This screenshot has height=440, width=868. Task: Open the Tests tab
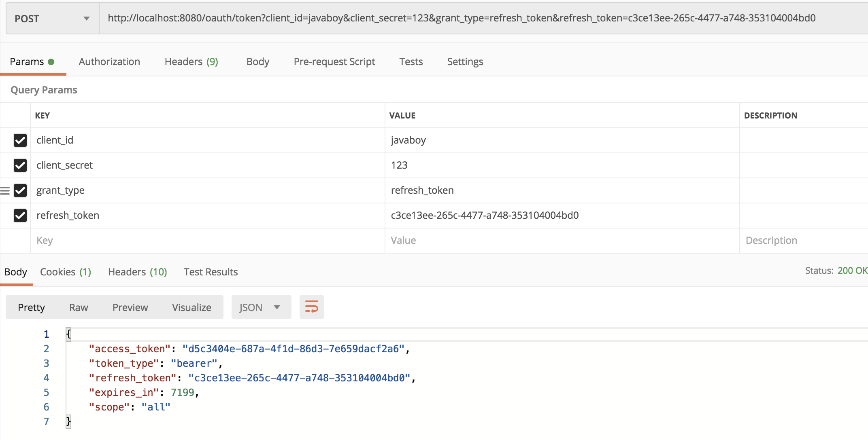(411, 62)
